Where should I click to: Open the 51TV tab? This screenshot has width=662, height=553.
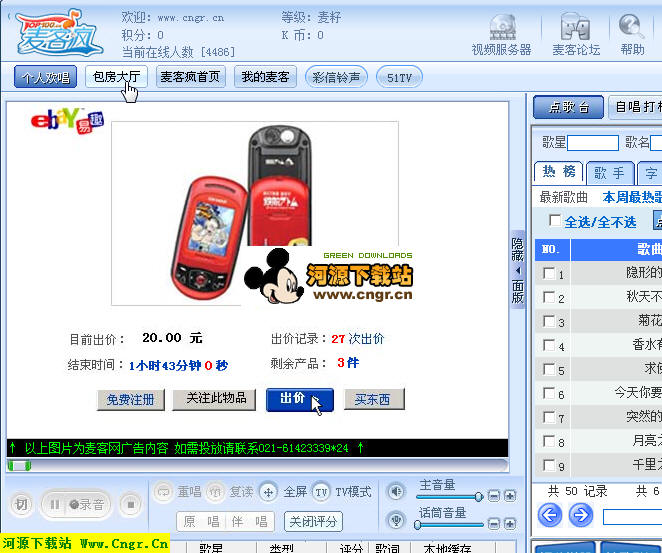point(399,77)
